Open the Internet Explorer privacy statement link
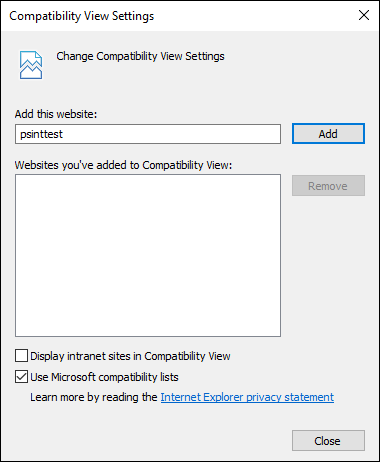 click(x=247, y=397)
